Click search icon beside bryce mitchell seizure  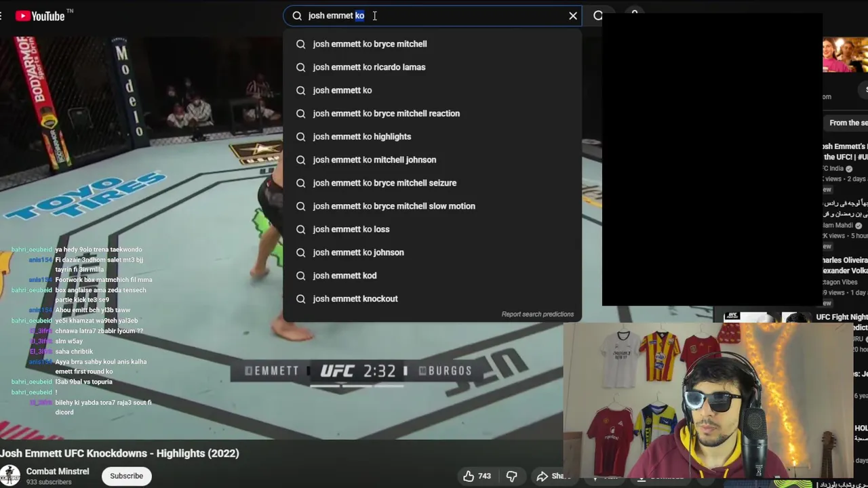(x=300, y=183)
